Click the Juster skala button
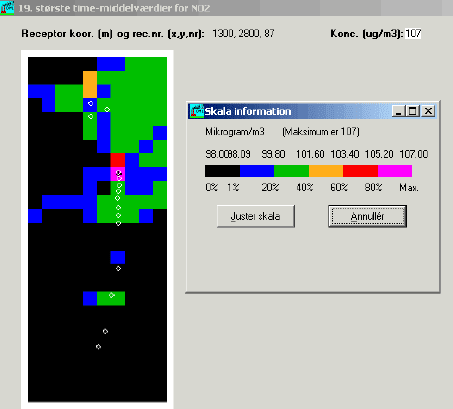Screen dimensions: 453x409 [256, 216]
